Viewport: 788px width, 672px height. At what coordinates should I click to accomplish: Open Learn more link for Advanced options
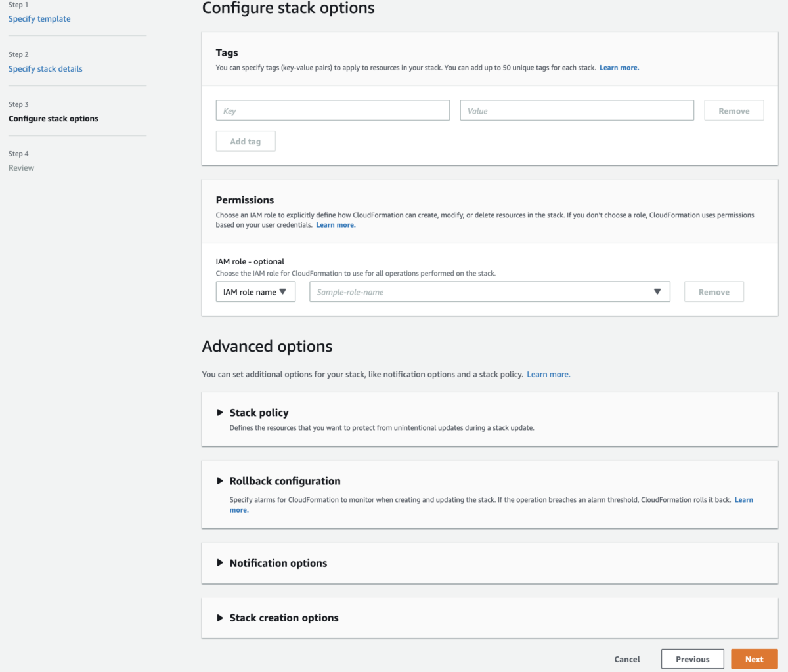[548, 375]
